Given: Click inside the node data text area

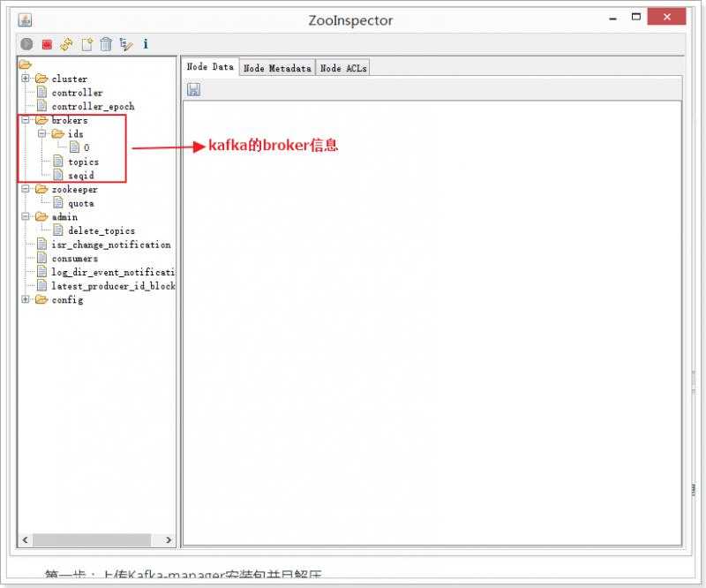Looking at the screenshot, I should 432,323.
